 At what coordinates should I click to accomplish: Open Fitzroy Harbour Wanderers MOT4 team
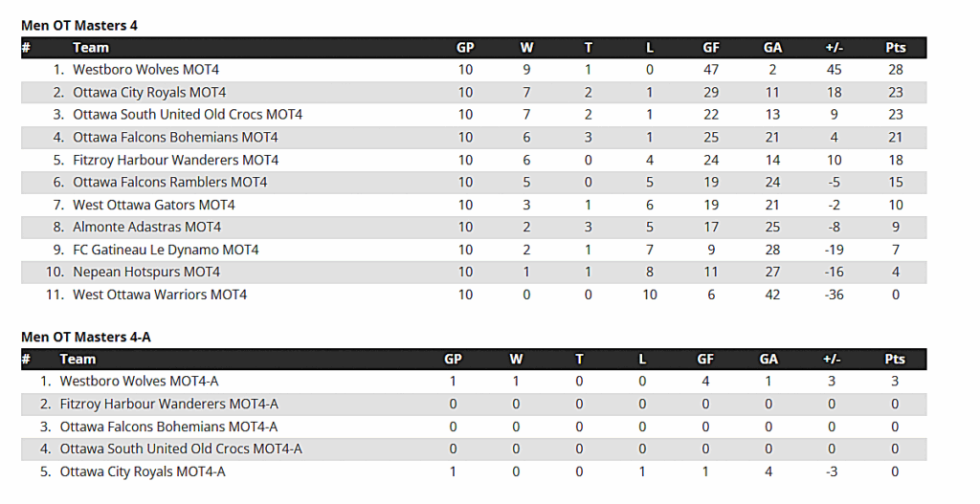[x=176, y=160]
